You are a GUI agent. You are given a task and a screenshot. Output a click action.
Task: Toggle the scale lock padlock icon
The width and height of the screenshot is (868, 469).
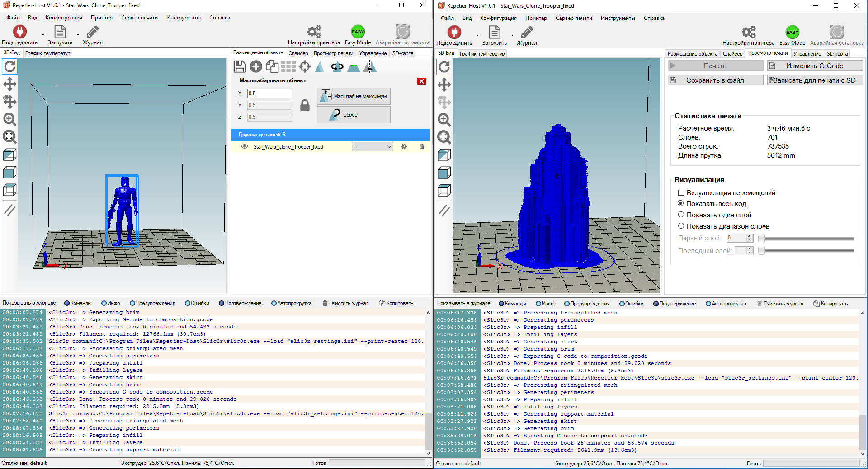[305, 105]
